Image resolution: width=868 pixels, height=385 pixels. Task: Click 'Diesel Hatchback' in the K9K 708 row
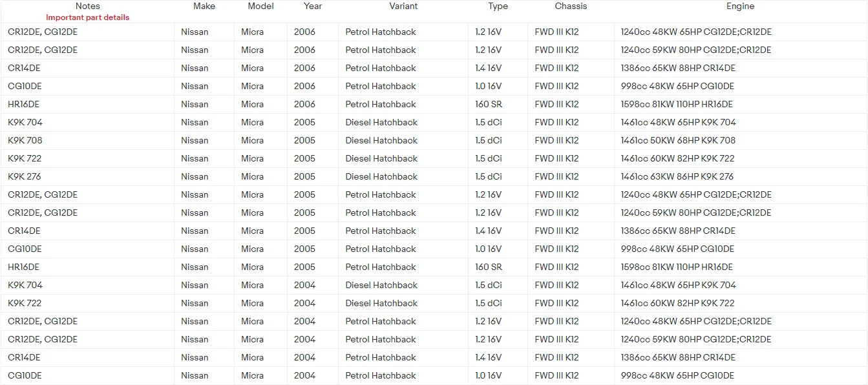tap(381, 140)
